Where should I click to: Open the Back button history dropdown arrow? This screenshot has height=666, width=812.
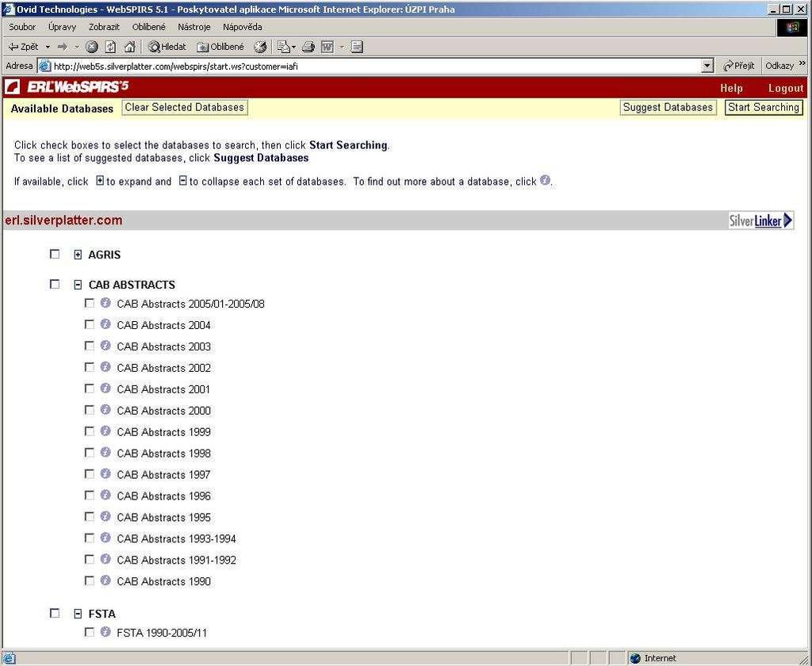pos(48,47)
